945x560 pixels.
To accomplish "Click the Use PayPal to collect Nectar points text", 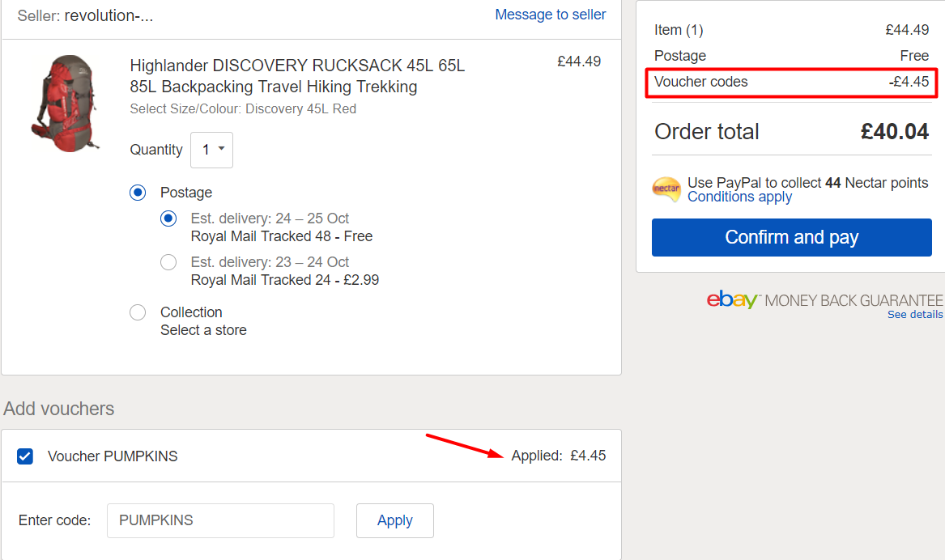I will [x=807, y=183].
